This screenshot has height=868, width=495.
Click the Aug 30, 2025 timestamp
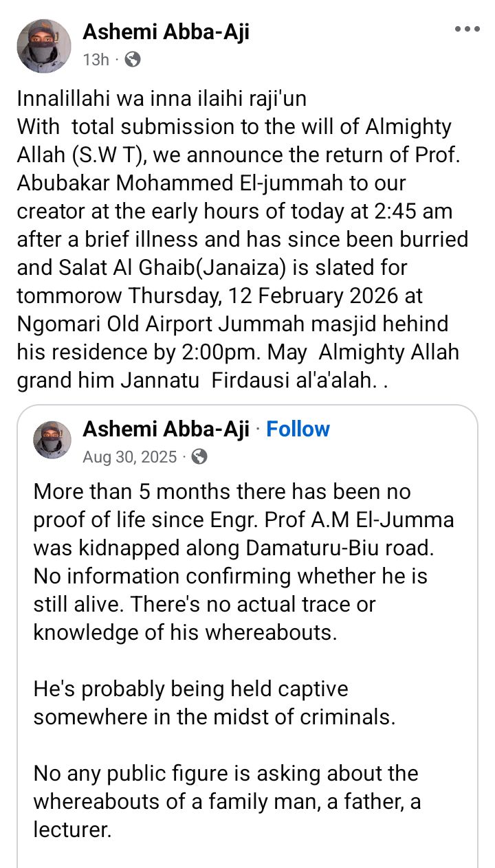pos(130,457)
